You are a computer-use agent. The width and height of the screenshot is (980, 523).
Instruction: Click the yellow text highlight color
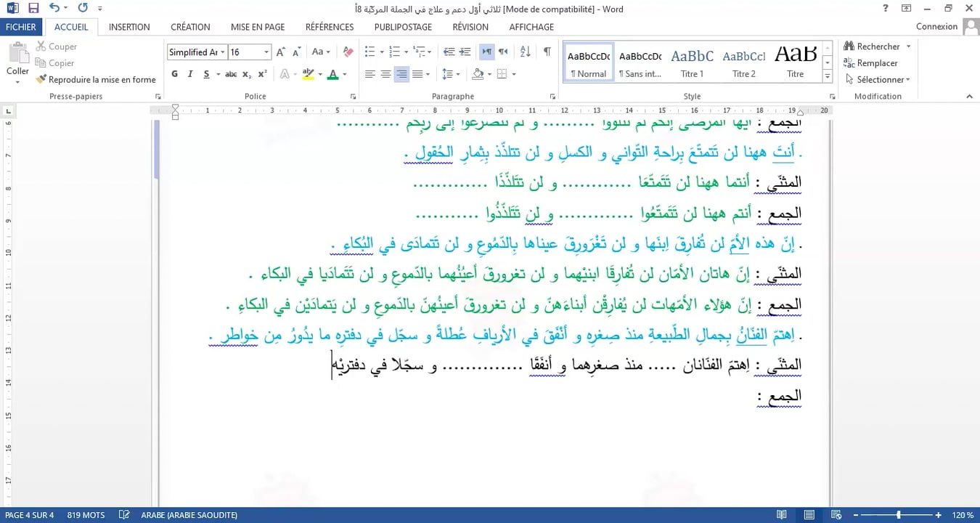tap(308, 74)
